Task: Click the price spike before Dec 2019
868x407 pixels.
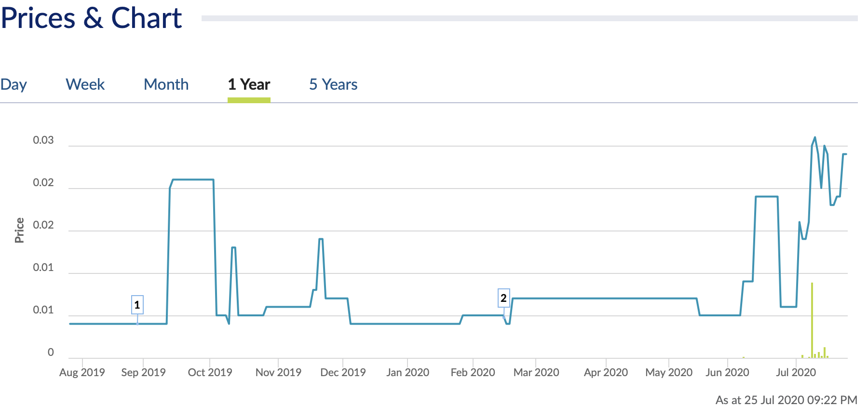Action: click(x=321, y=239)
